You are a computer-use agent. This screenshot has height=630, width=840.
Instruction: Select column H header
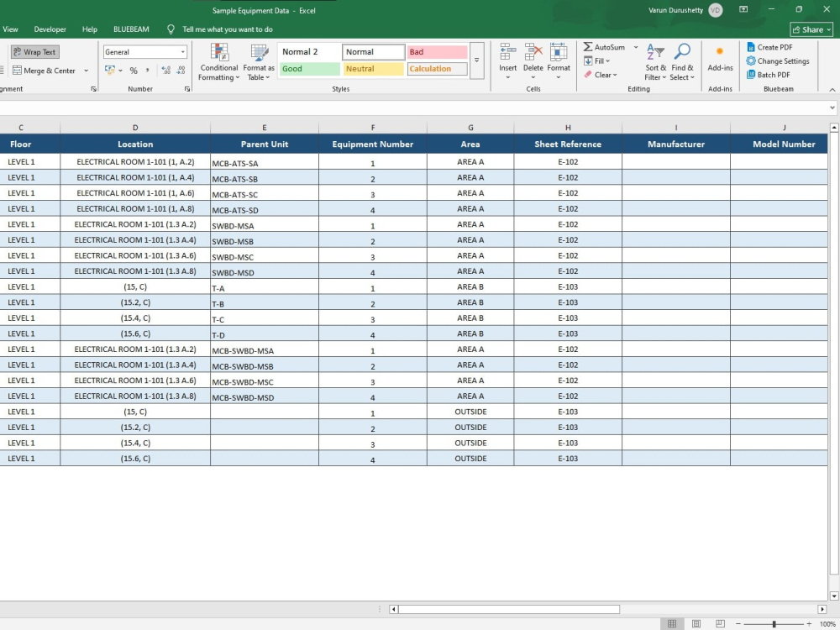[568, 128]
